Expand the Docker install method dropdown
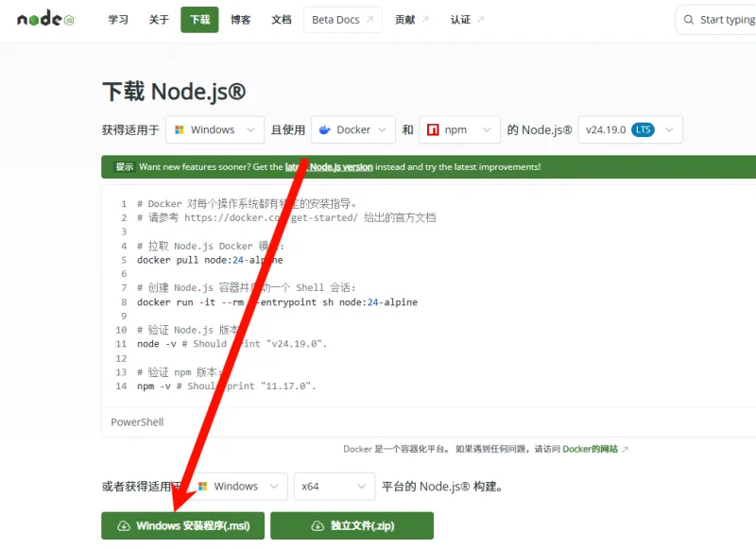Image resolution: width=756 pixels, height=549 pixels. (x=353, y=129)
